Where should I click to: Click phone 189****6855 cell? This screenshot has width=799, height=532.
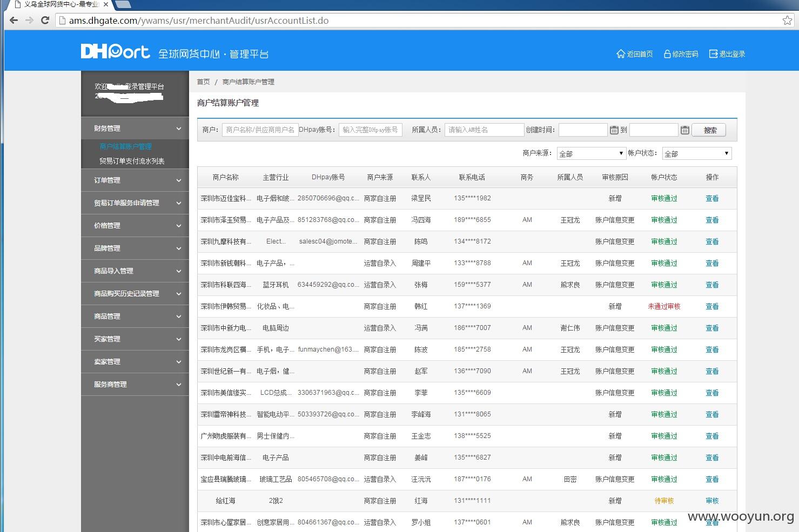pyautogui.click(x=472, y=220)
